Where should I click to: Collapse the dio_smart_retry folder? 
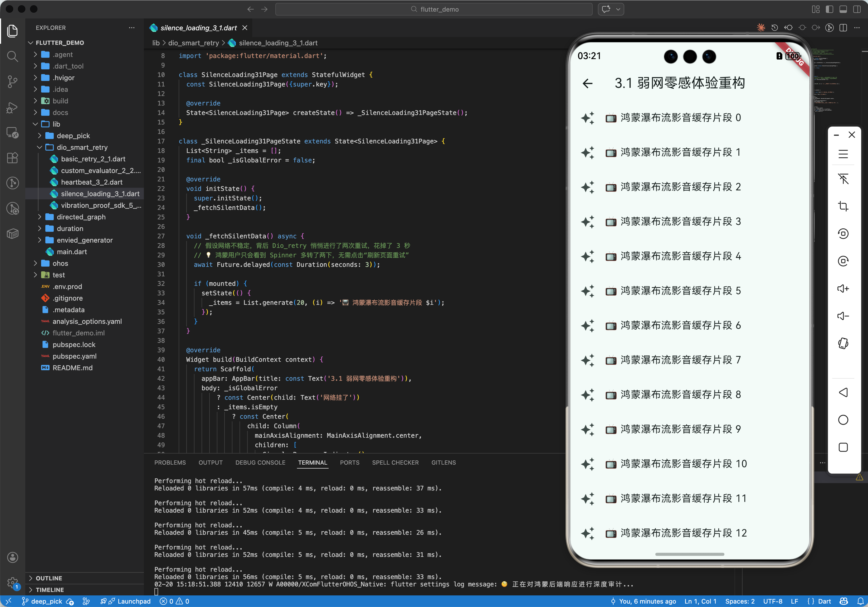(x=82, y=147)
